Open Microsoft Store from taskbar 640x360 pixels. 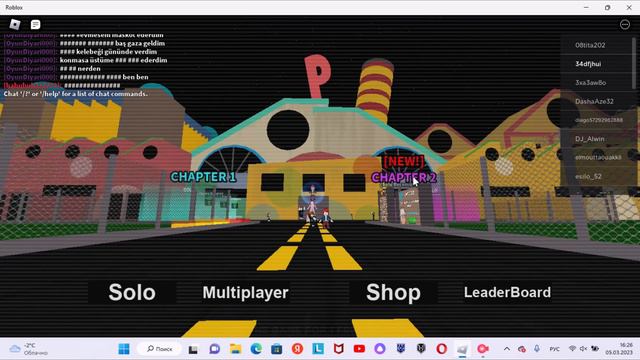277,349
